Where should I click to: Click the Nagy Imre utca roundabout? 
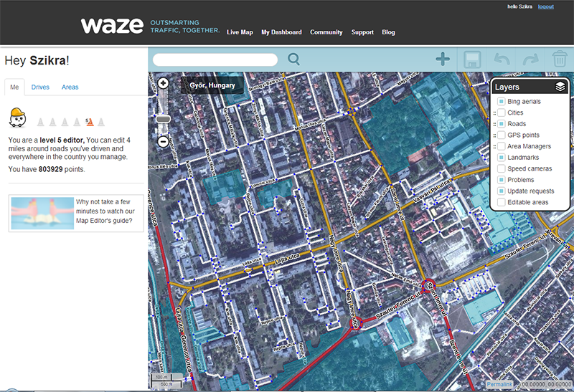pos(355,323)
